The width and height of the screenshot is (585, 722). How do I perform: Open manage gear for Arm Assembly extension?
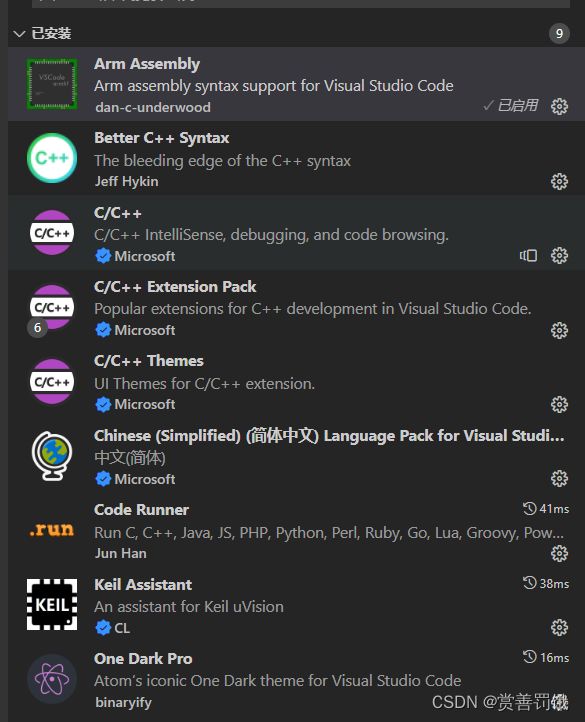[x=559, y=106]
